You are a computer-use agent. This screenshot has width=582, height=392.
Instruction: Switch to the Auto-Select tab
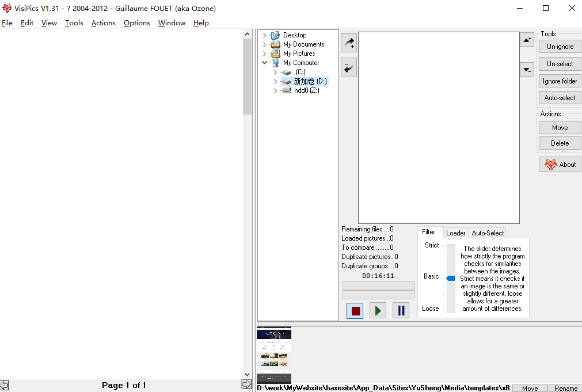click(x=488, y=233)
